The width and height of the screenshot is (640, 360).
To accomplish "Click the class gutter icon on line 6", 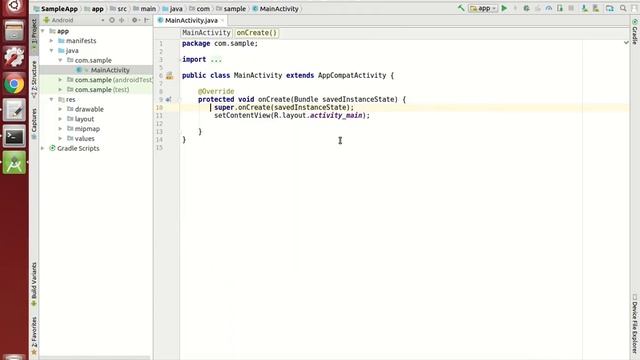I will pos(169,76).
